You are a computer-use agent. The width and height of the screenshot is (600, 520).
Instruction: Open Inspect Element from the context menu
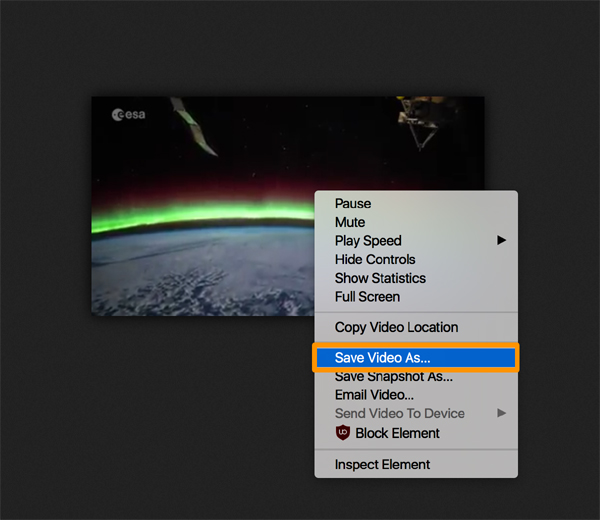pyautogui.click(x=382, y=465)
